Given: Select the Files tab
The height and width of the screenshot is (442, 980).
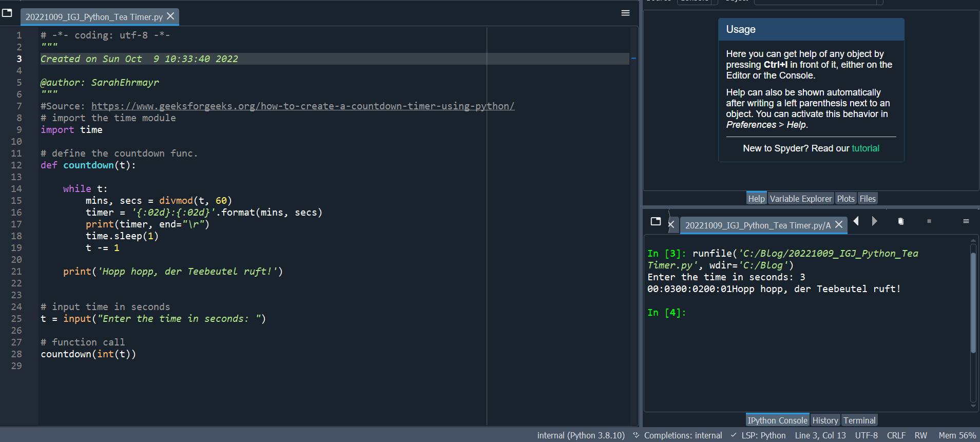Looking at the screenshot, I should [x=867, y=199].
